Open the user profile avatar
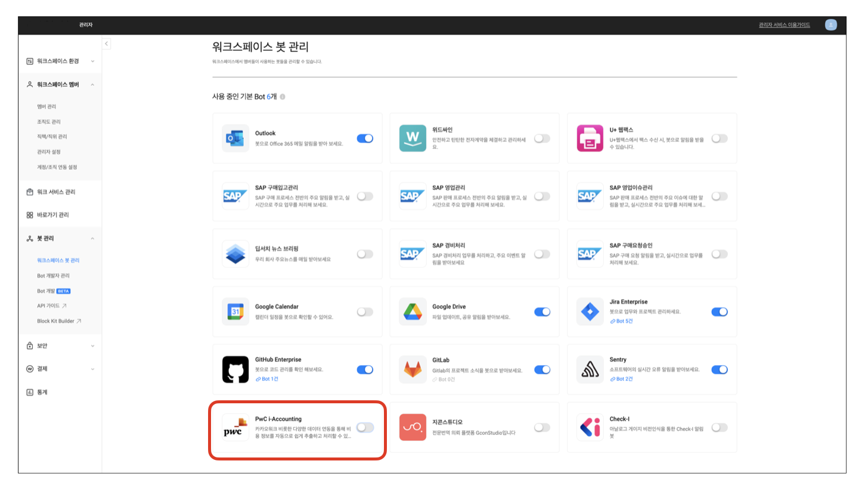 [x=831, y=24]
